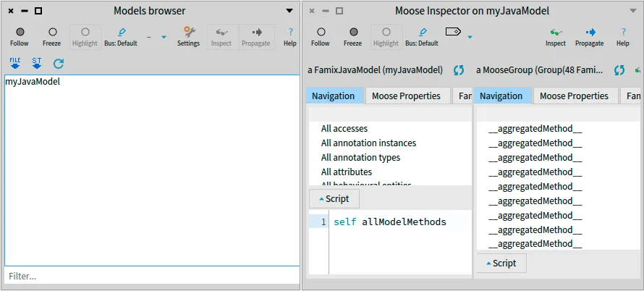Close the Models browser window
This screenshot has width=644, height=291.
(11, 11)
